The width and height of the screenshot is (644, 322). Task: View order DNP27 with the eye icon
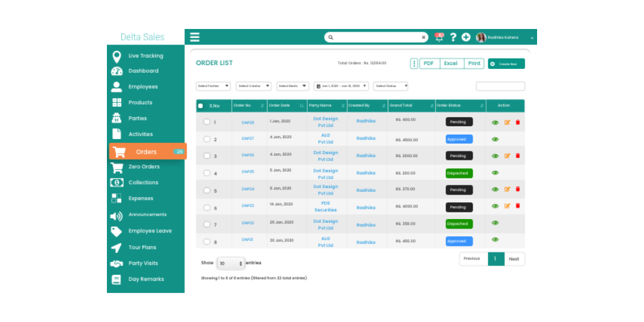pyautogui.click(x=495, y=139)
